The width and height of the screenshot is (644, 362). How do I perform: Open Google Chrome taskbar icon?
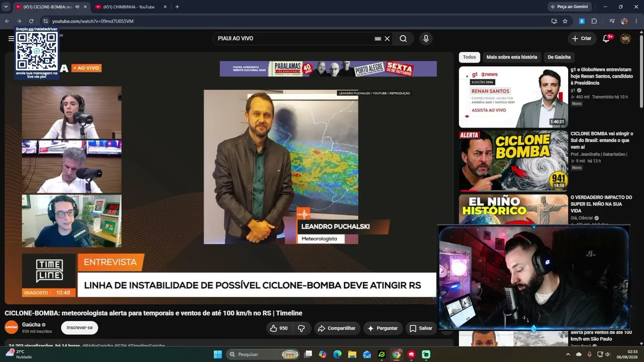(x=396, y=354)
